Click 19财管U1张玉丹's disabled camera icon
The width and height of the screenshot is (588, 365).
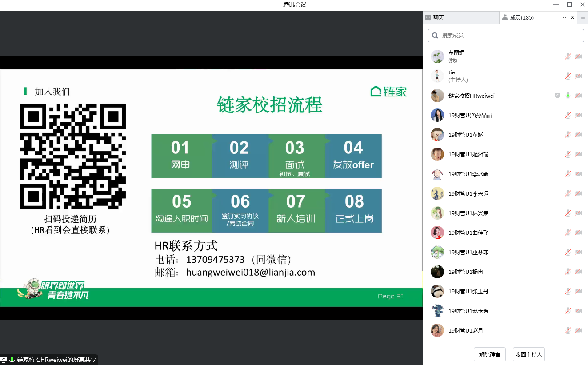point(579,291)
